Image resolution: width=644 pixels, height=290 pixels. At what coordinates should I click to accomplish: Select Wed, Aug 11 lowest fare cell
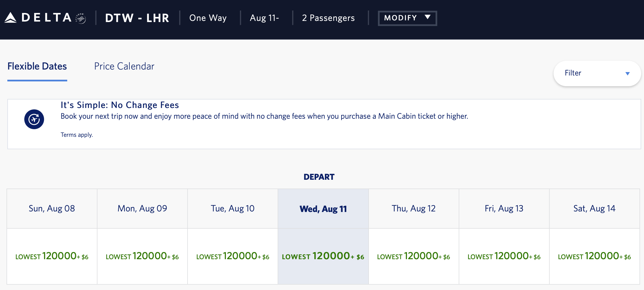pyautogui.click(x=323, y=256)
